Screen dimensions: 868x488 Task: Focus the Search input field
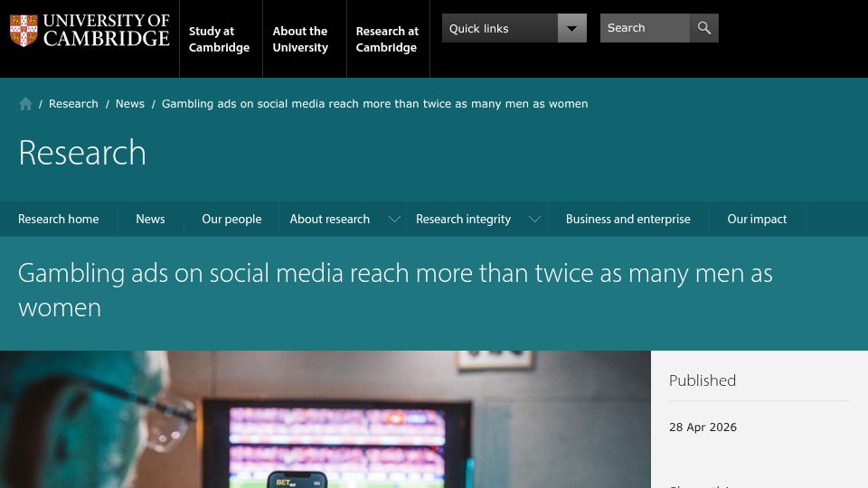[645, 28]
